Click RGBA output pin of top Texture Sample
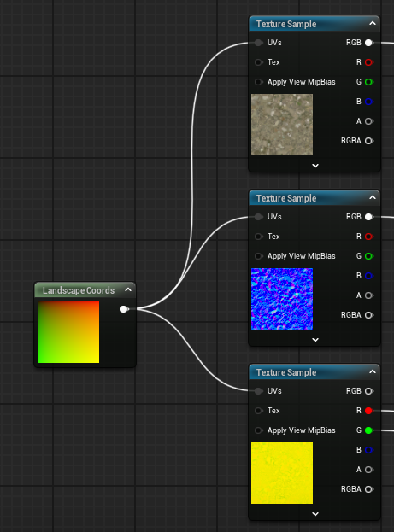Screen dimensions: 394x532 [369, 141]
